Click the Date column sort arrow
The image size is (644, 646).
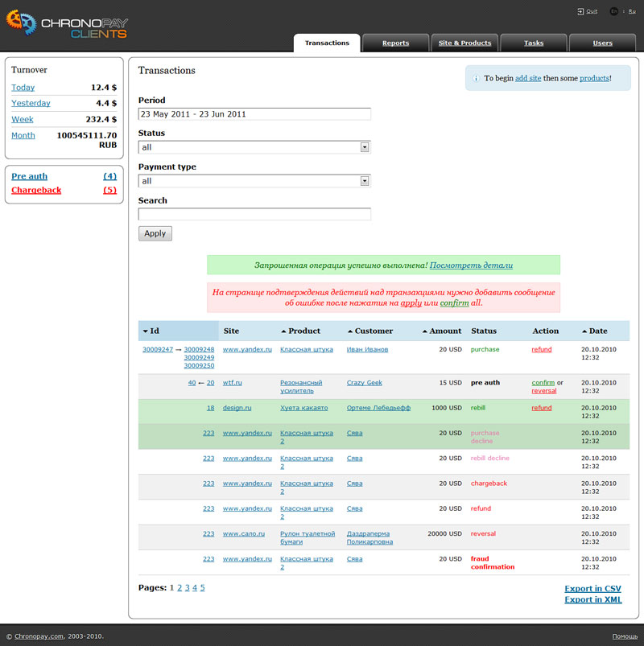[584, 331]
